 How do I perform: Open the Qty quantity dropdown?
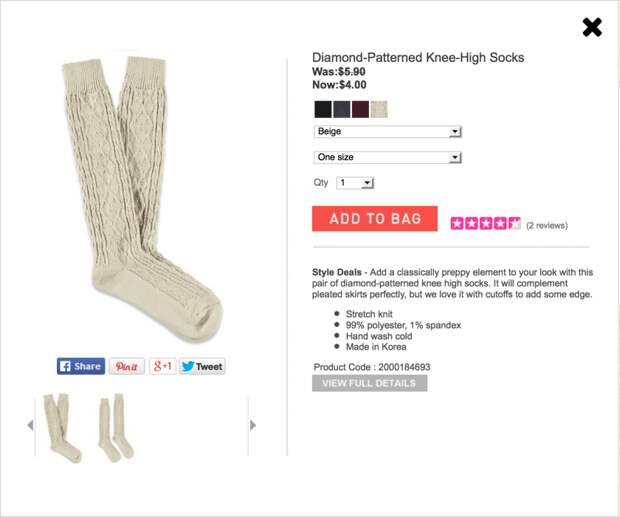(x=355, y=183)
